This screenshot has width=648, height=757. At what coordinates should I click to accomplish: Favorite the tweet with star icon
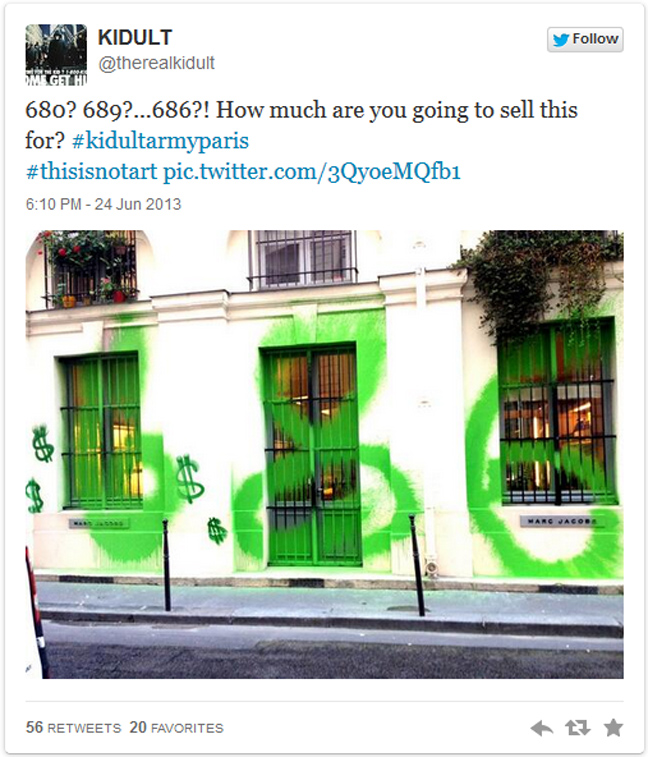coord(613,727)
